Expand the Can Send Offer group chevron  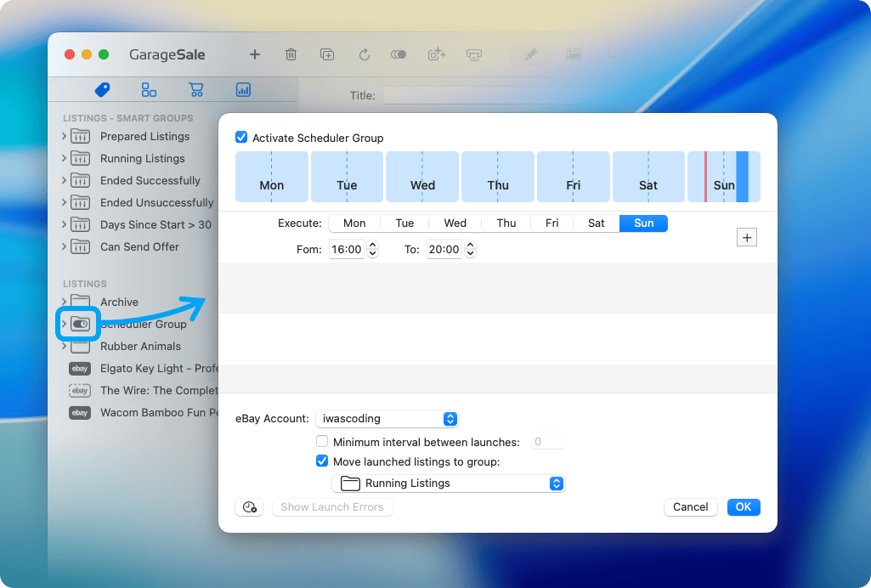tap(64, 246)
